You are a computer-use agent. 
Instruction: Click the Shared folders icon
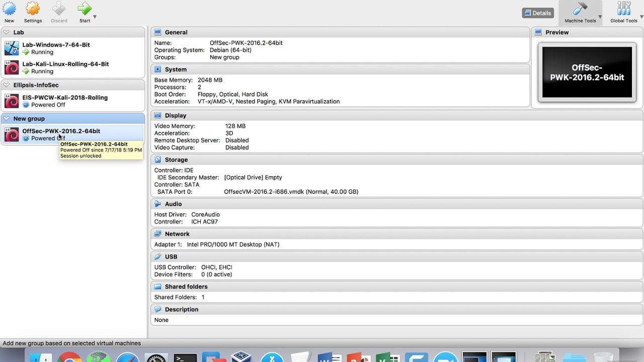158,287
